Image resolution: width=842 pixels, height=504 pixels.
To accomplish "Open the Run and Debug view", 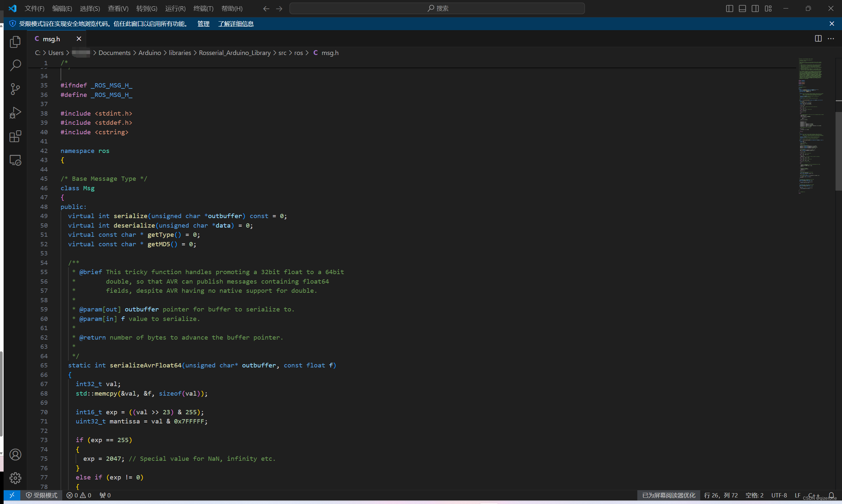I will pyautogui.click(x=15, y=112).
